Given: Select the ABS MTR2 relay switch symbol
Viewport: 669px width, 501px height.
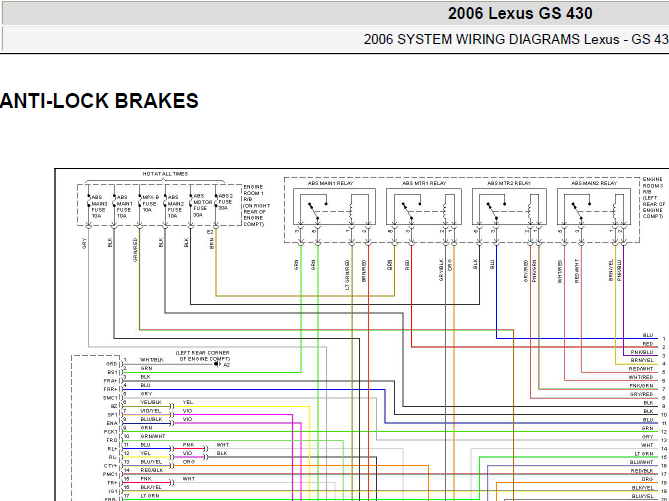Looking at the screenshot, I should pos(496,211).
